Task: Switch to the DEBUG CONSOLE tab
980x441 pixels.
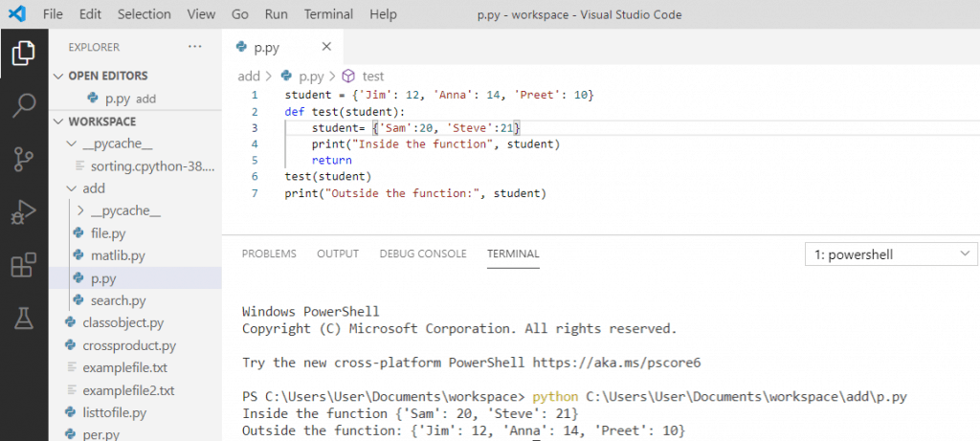Action: (423, 254)
